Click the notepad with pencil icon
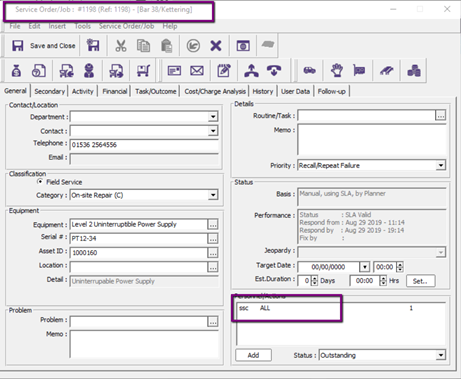The image size is (461, 379). [224, 71]
